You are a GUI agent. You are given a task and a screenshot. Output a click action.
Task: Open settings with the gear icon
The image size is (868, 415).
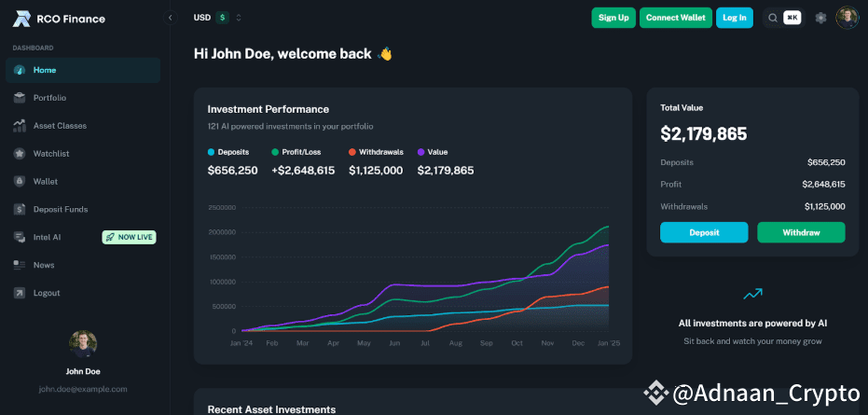(x=820, y=18)
